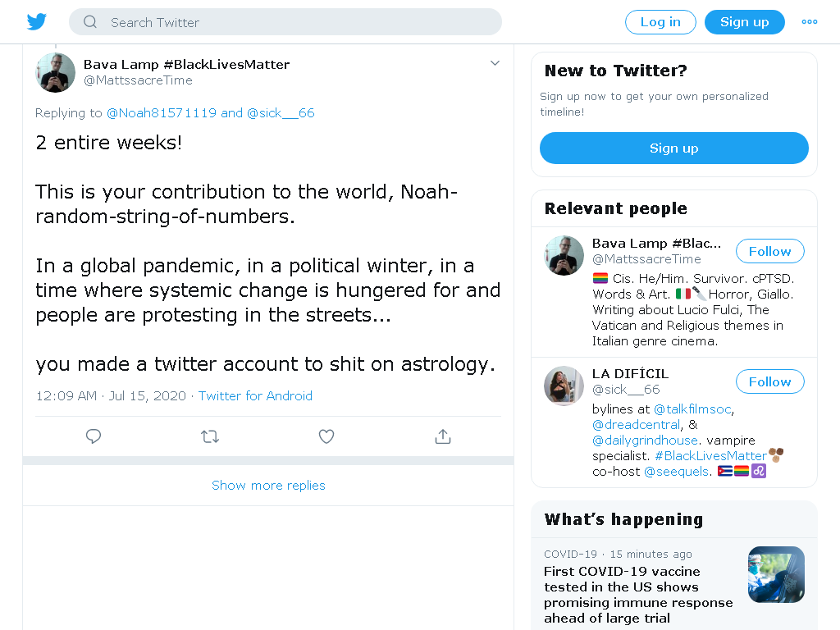Screen dimensions: 840x630
Task: Expand the tweet options chevron
Action: point(495,63)
